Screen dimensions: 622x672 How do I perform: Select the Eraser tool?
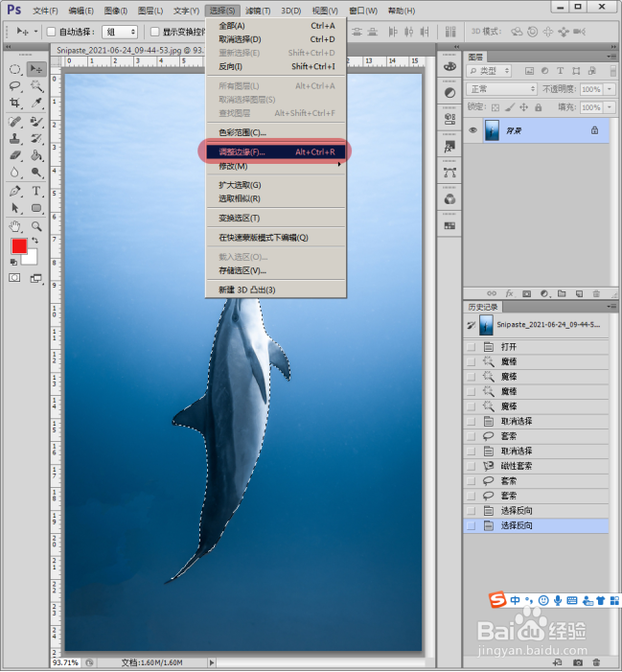[x=15, y=155]
